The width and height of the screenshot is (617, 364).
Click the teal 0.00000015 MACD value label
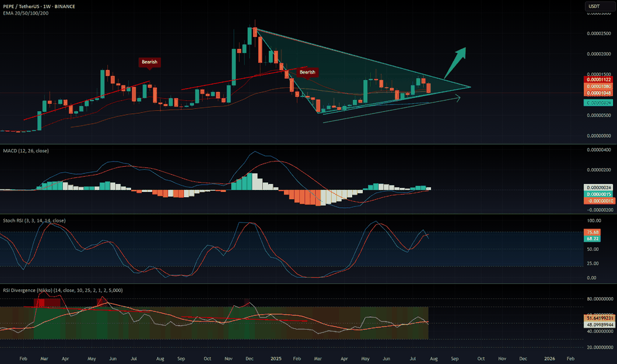tap(598, 195)
